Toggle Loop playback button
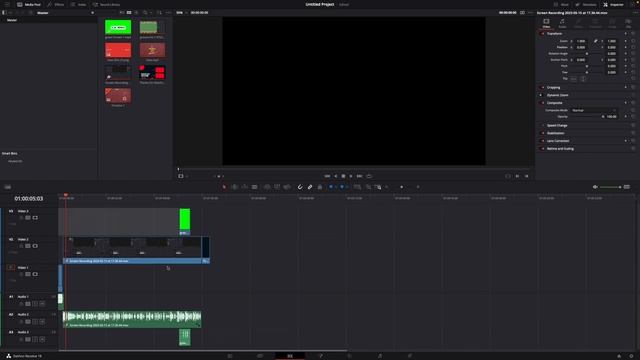640x360 pixels. [369, 176]
